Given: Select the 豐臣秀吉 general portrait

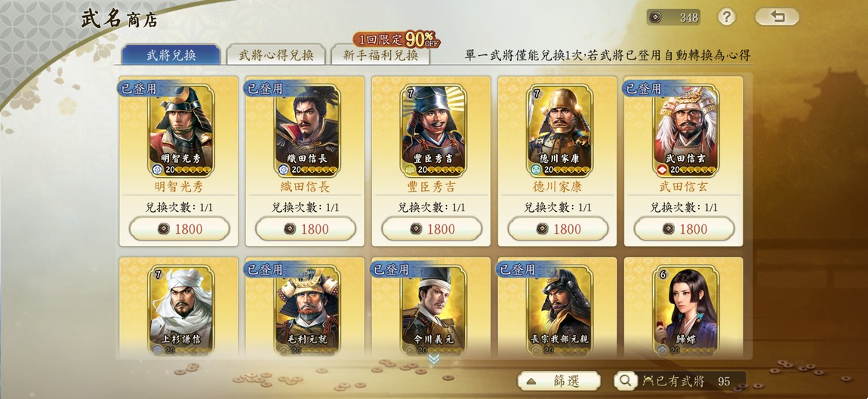Looking at the screenshot, I should pyautogui.click(x=433, y=130).
